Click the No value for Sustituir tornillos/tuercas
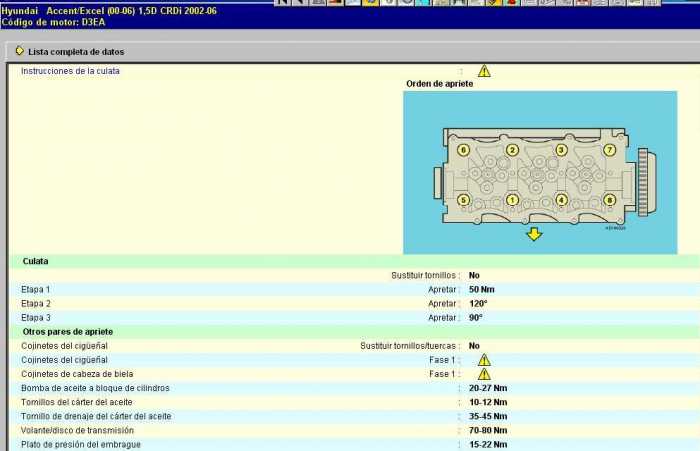Screen dimensions: 700x451 474,346
